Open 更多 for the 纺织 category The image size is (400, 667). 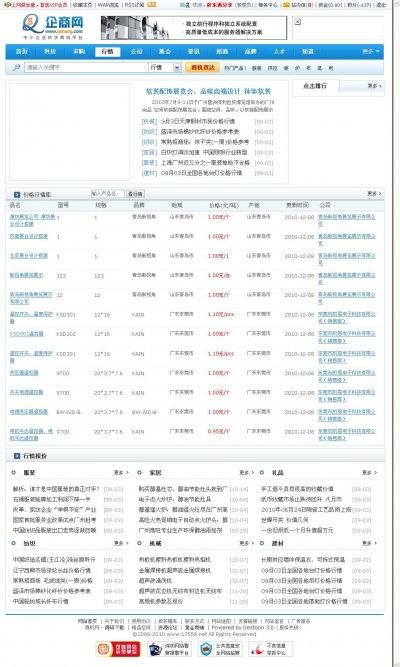coord(121,543)
